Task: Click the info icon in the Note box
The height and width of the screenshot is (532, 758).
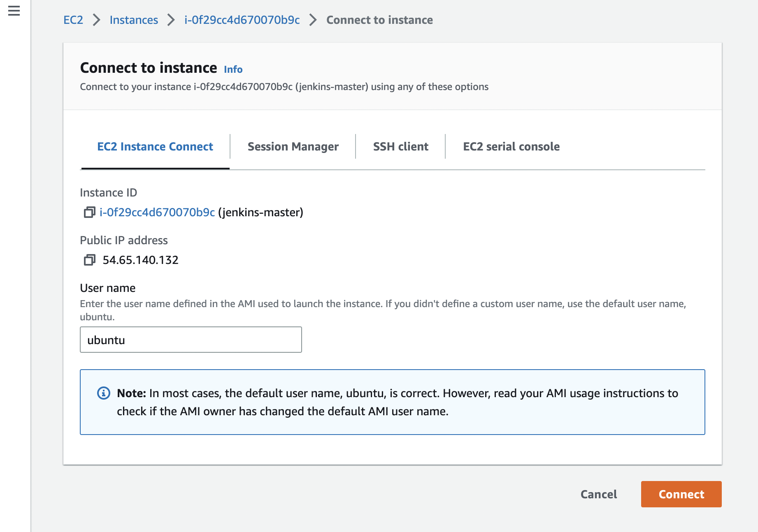Action: pyautogui.click(x=103, y=393)
